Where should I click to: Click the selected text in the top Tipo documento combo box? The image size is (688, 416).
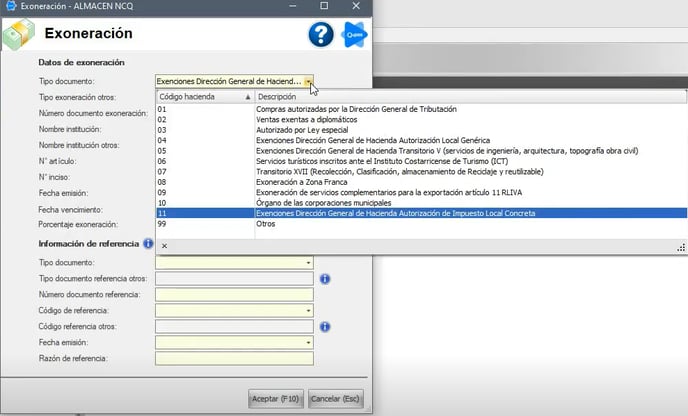pyautogui.click(x=229, y=81)
